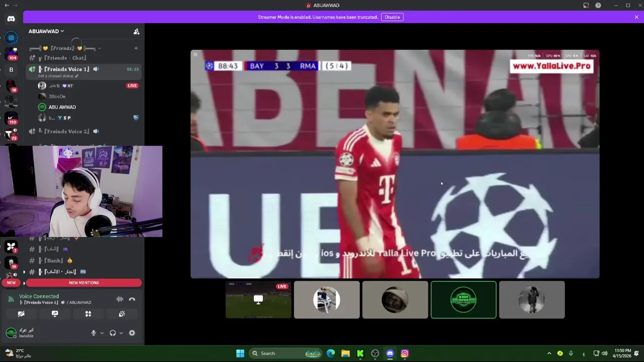Disconnect from voice with hang-up icon
This screenshot has width=644, height=362.
pyautogui.click(x=132, y=299)
